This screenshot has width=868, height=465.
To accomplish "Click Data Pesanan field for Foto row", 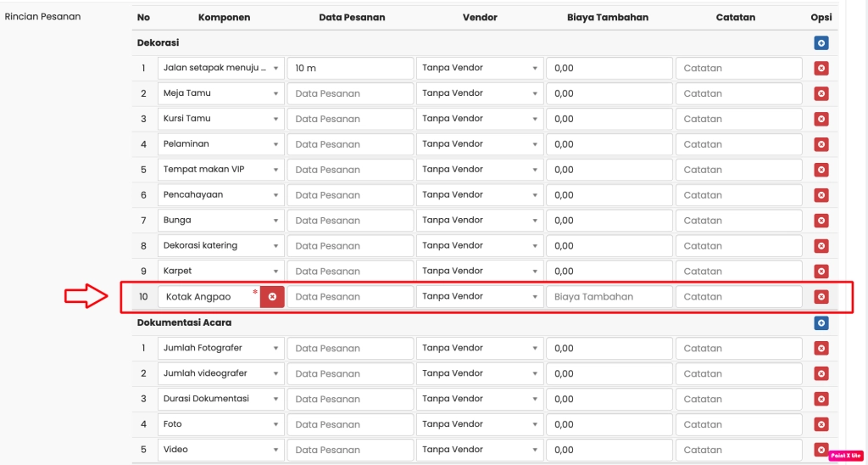I will [349, 424].
